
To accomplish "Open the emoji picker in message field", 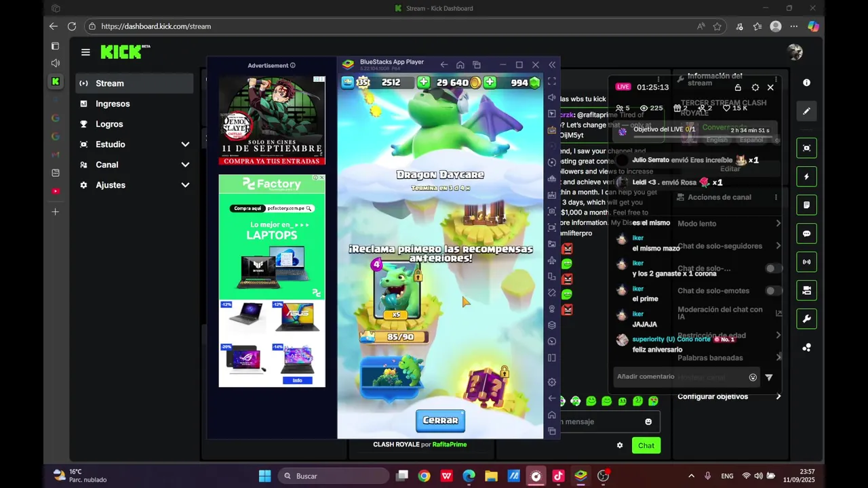I will click(x=648, y=422).
